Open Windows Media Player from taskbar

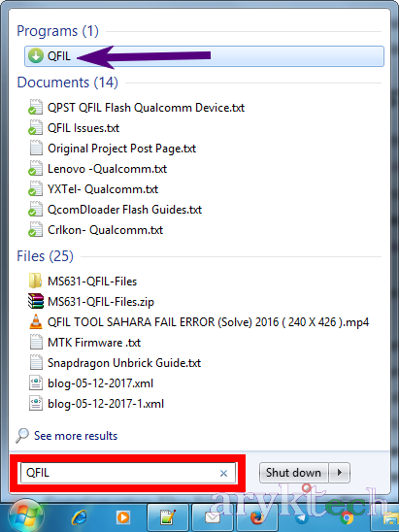123,517
